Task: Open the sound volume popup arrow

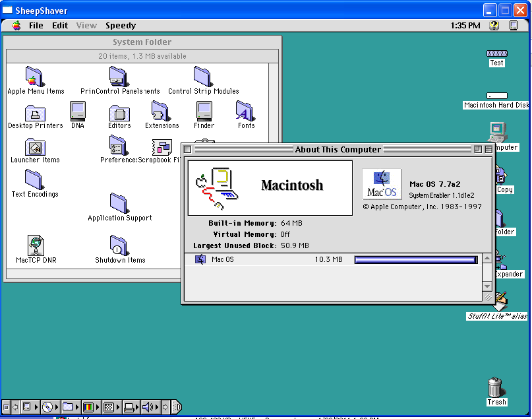Action: (x=156, y=406)
